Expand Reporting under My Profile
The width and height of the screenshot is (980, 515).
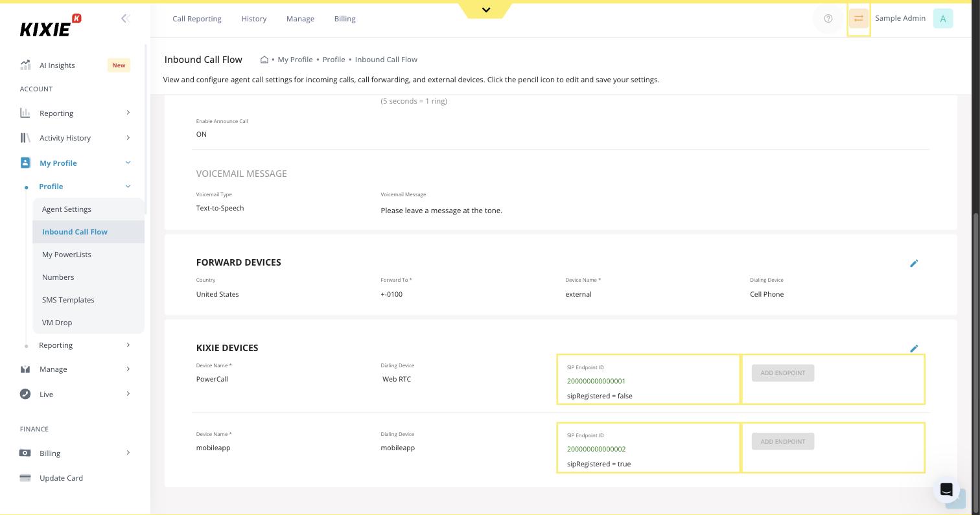(x=128, y=345)
